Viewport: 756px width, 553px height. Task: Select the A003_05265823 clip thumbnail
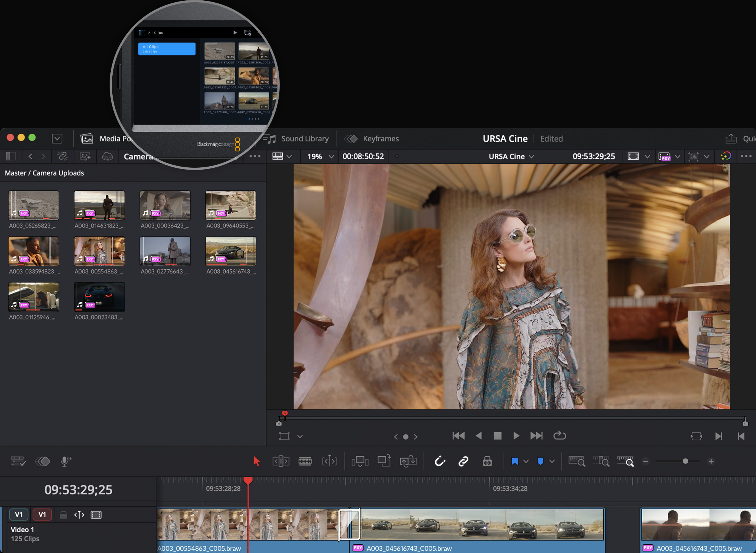[x=34, y=205]
